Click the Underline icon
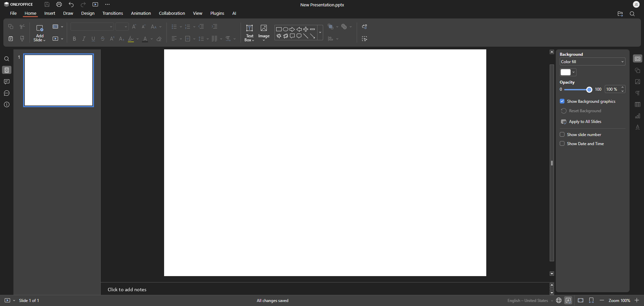Screen dimensions: 644x306 (93, 39)
